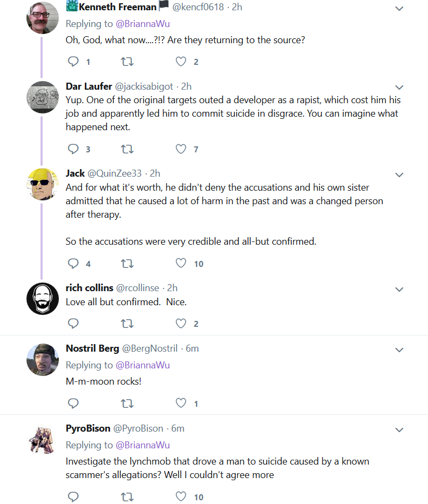The width and height of the screenshot is (428, 504).
Task: Reply to Jack's tweet about accusations
Action: point(73,264)
